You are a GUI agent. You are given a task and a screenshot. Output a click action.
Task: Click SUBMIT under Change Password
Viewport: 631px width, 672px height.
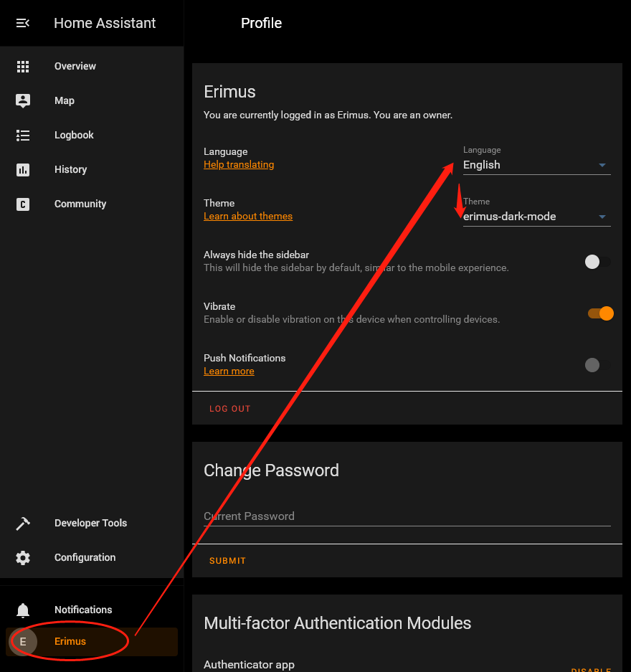pyautogui.click(x=227, y=561)
